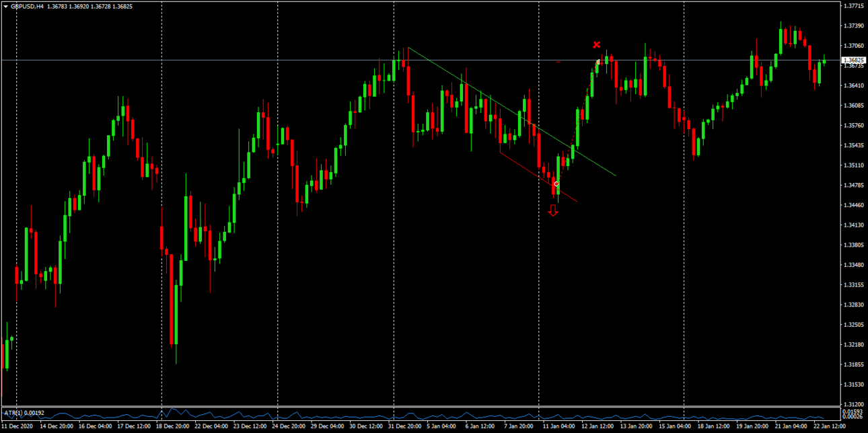Click the 1.34460 price axis label
868x433 pixels.
[x=853, y=205]
